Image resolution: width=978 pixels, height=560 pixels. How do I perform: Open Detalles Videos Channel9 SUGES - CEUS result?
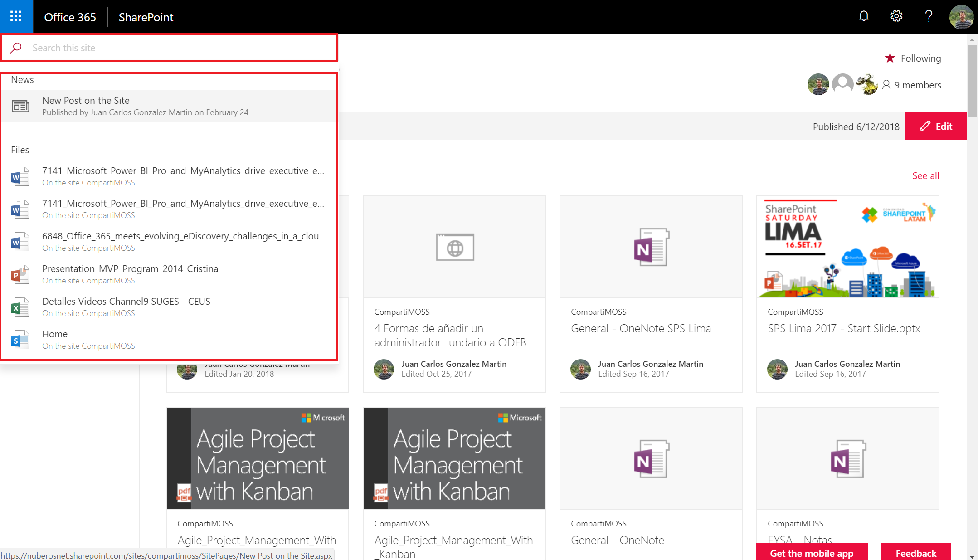(169, 307)
